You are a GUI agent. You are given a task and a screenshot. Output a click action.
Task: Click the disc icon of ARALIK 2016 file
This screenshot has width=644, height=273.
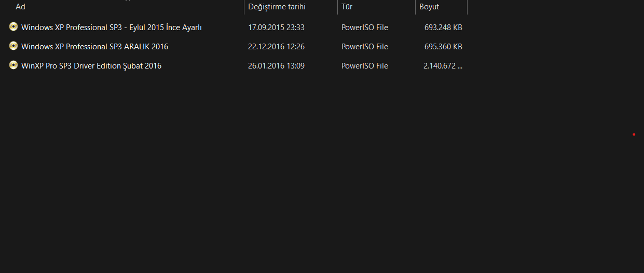tap(13, 46)
